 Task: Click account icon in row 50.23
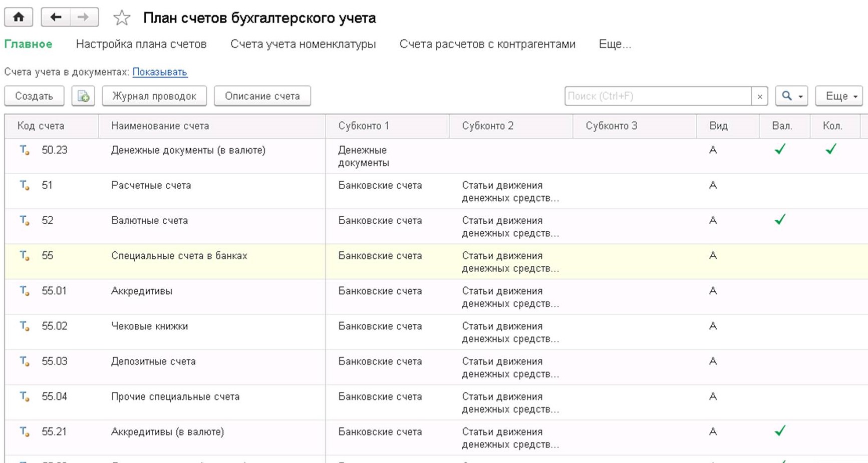coord(25,150)
